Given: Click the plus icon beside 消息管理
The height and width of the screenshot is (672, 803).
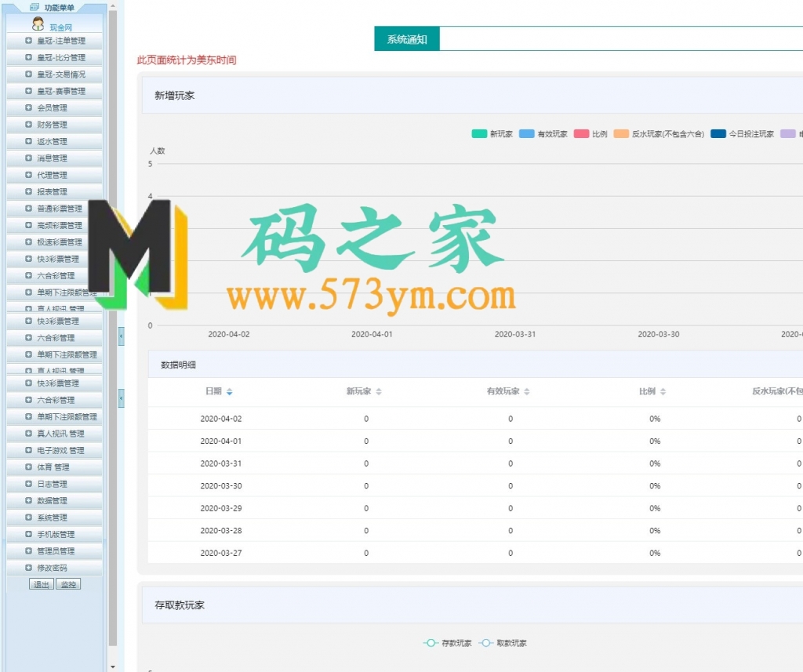Looking at the screenshot, I should click(29, 158).
